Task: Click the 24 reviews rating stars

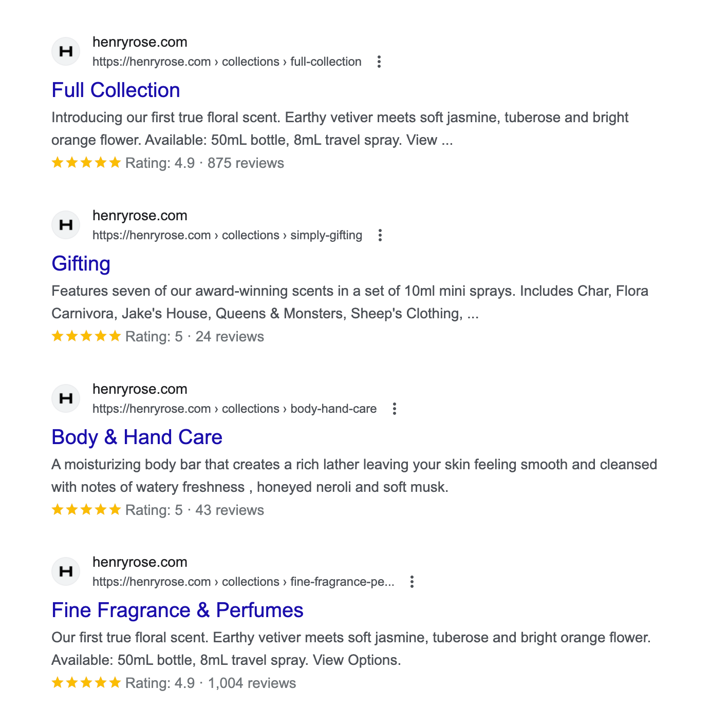Action: (x=86, y=337)
